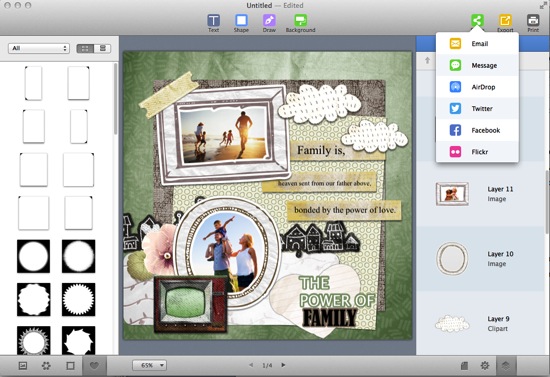The image size is (550, 377).
Task: Select the 'FAMILY' title text
Action: point(329,318)
